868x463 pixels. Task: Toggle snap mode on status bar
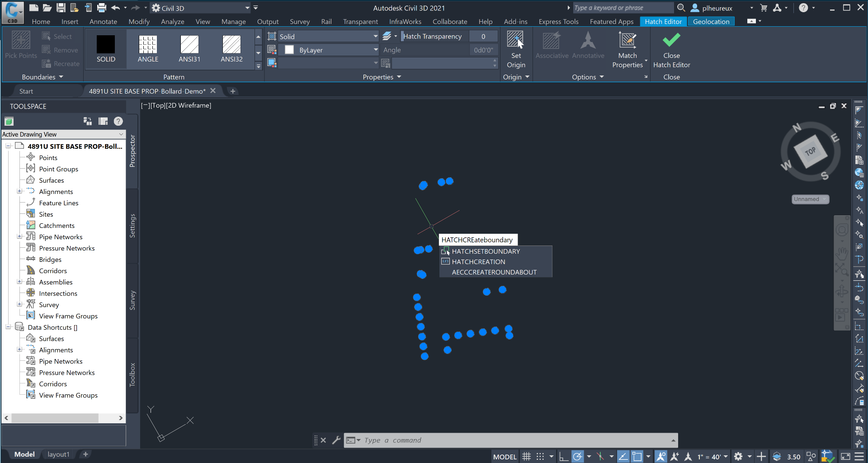point(540,457)
